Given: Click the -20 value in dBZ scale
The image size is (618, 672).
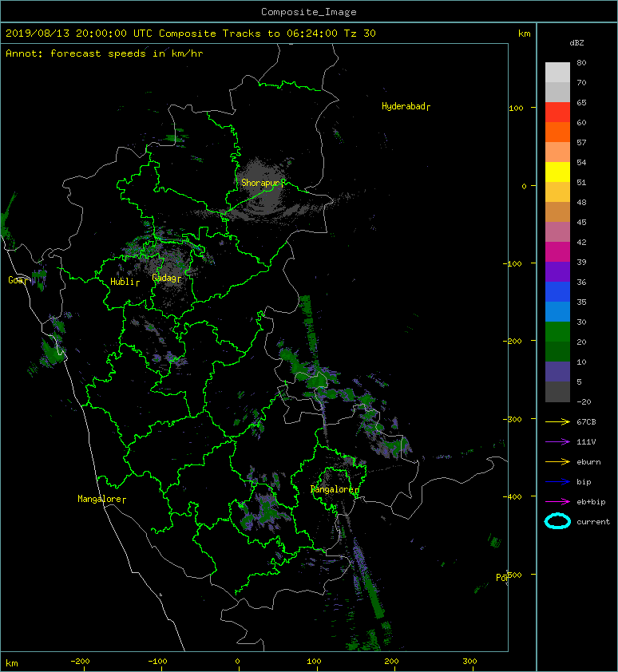Looking at the screenshot, I should tap(584, 401).
